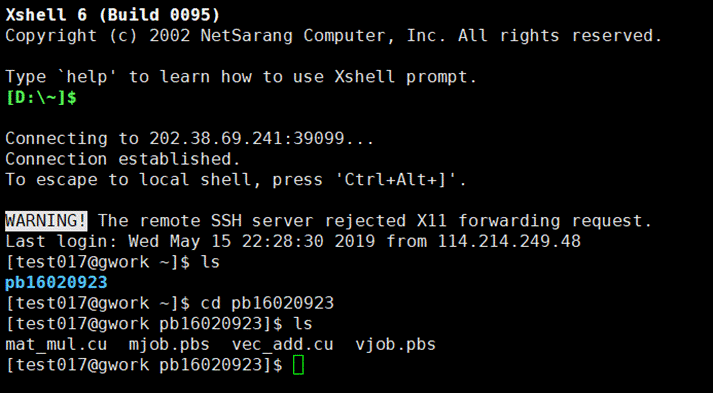This screenshot has width=713, height=393.
Task: Click the mat_mul.cu file name
Action: pos(56,344)
